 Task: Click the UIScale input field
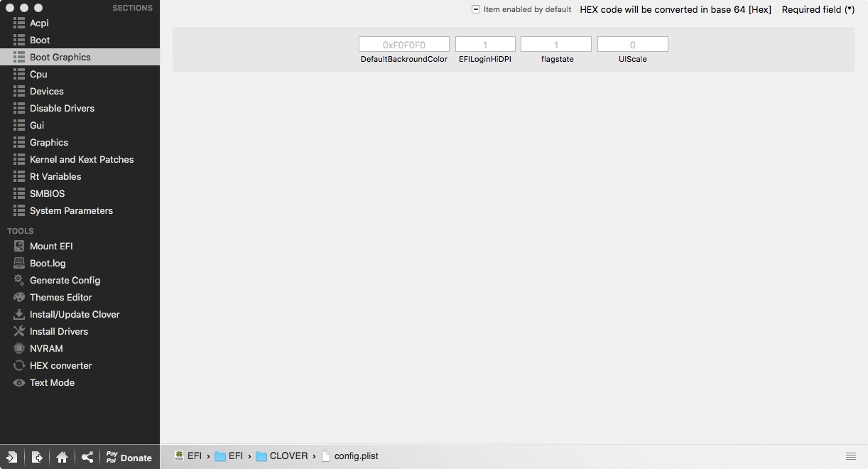pyautogui.click(x=633, y=44)
